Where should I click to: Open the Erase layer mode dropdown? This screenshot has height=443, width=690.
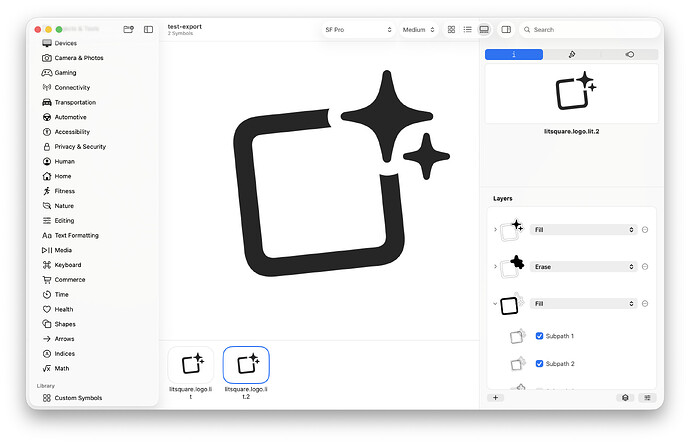584,267
